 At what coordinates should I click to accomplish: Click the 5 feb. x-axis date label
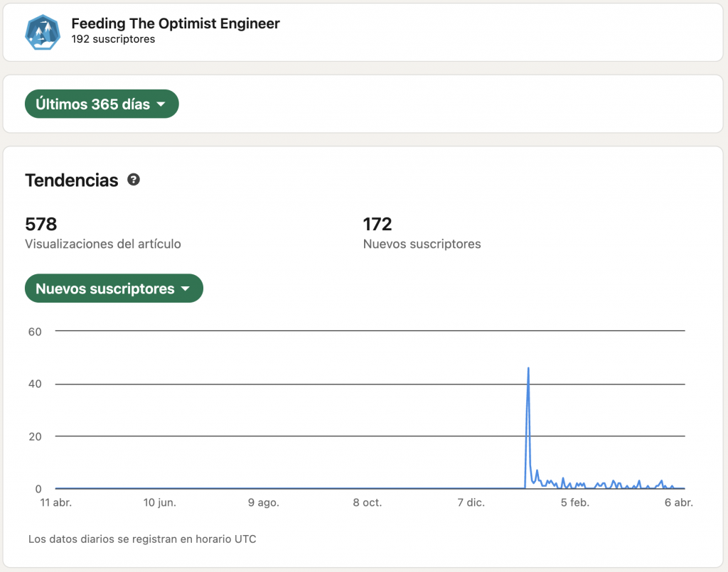[x=575, y=502]
